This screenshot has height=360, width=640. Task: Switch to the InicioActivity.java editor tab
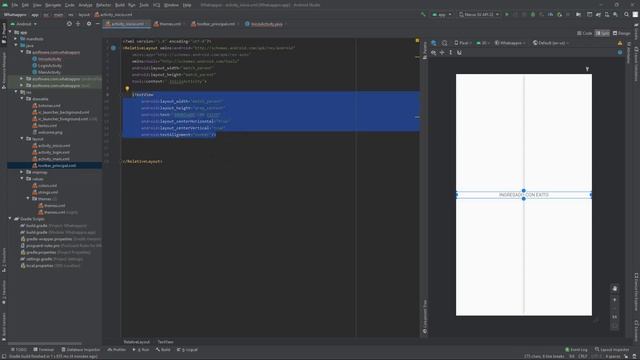pos(264,24)
